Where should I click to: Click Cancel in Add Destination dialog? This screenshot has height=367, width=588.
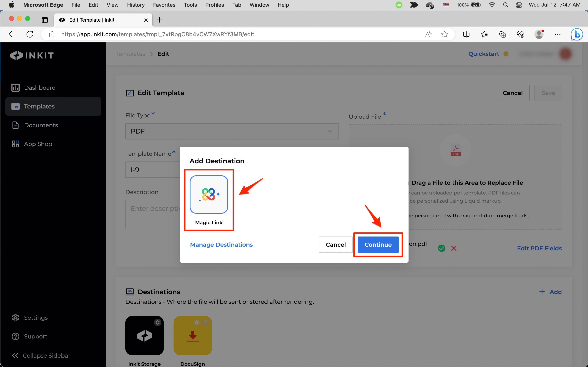[336, 244]
